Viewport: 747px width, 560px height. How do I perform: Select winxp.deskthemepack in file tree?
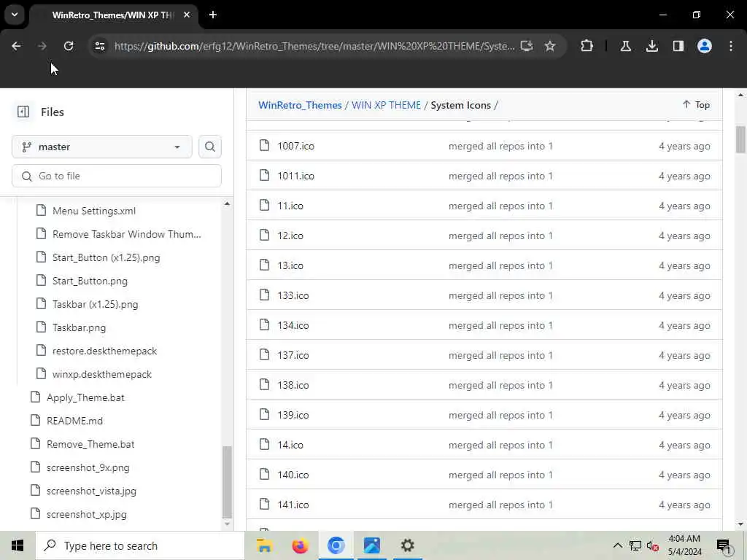(x=102, y=374)
